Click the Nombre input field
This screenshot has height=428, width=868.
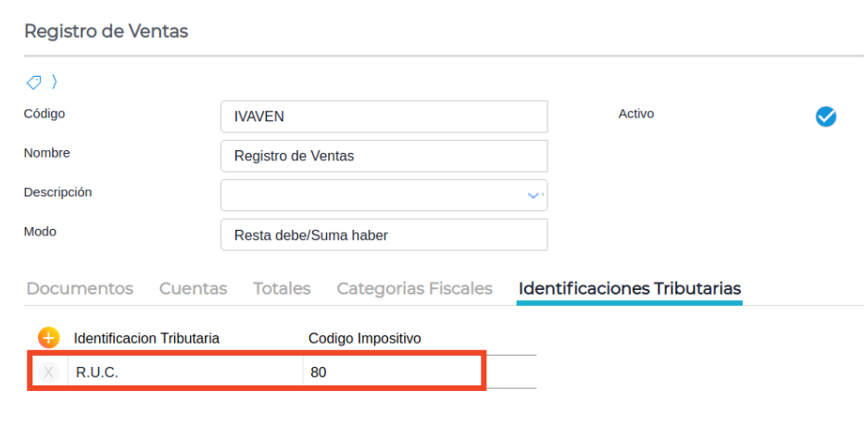click(x=384, y=157)
